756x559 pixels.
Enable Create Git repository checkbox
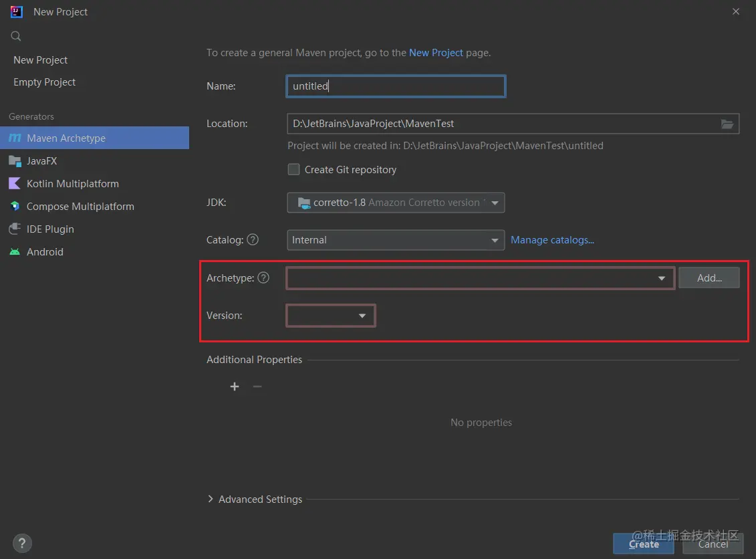click(293, 169)
